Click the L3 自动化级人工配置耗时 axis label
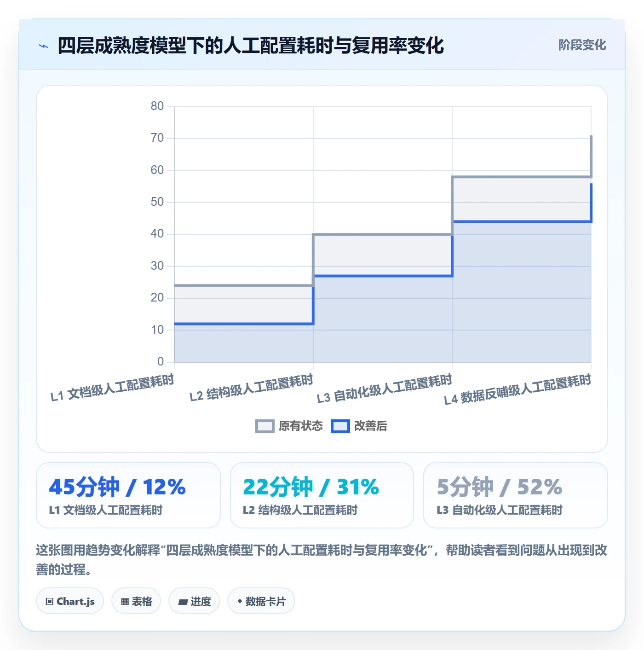The image size is (644, 650). tap(385, 389)
